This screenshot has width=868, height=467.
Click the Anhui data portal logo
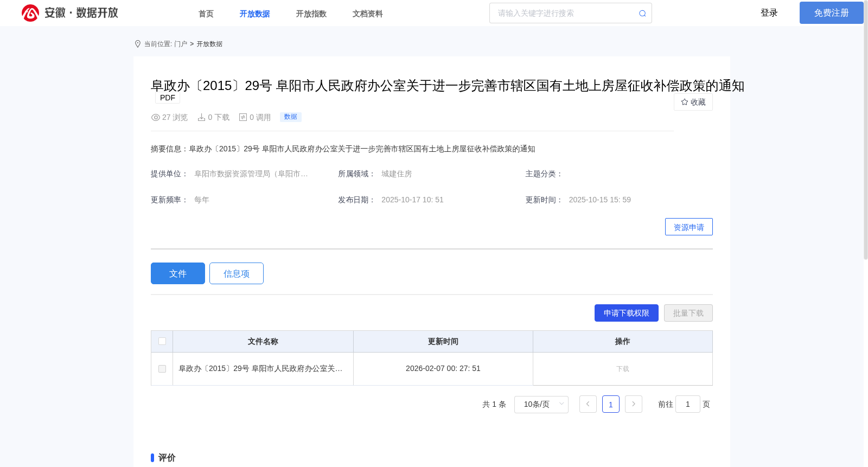click(70, 13)
